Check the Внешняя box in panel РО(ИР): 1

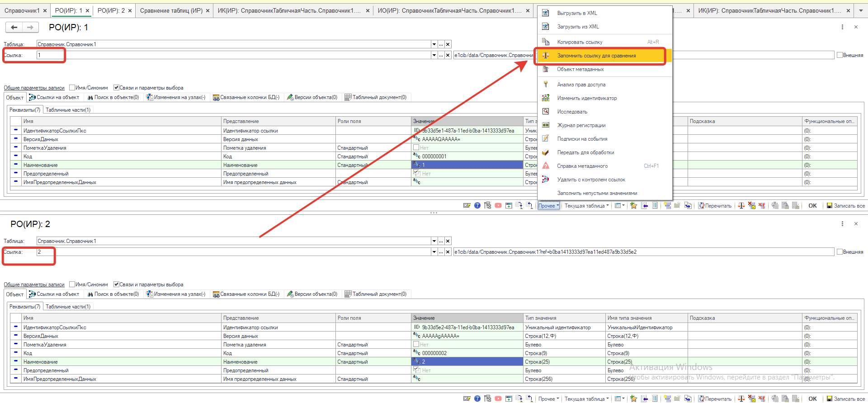click(840, 55)
